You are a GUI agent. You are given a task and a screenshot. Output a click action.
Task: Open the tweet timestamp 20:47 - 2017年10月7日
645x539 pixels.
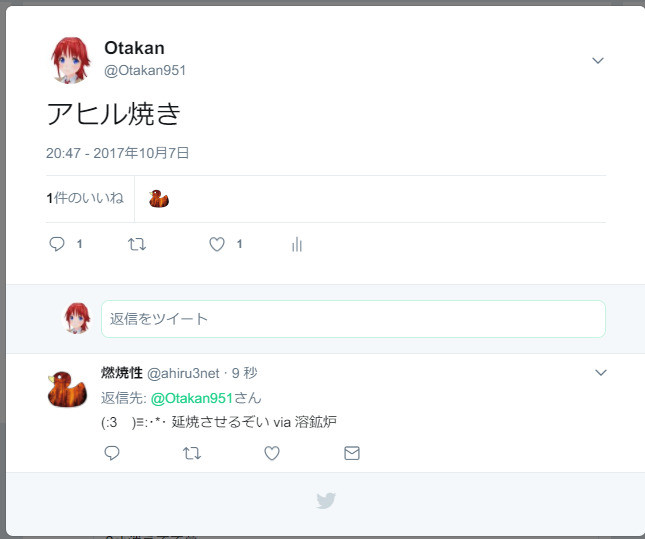117,153
